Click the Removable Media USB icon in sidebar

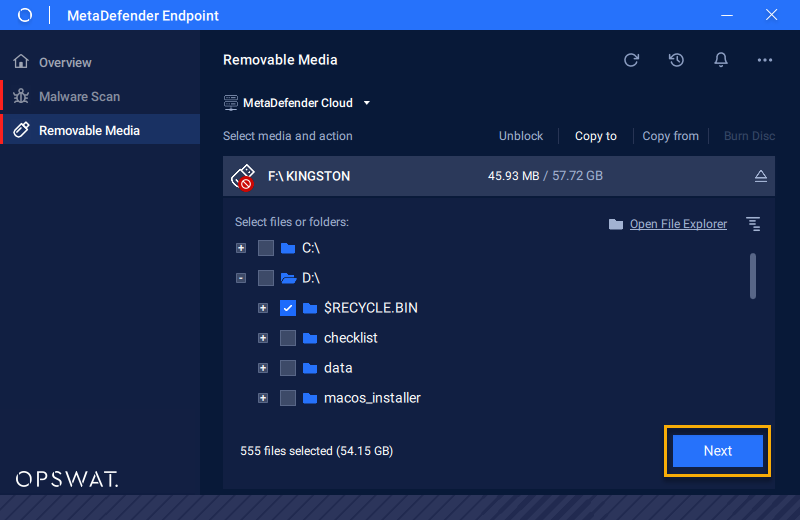(x=21, y=130)
